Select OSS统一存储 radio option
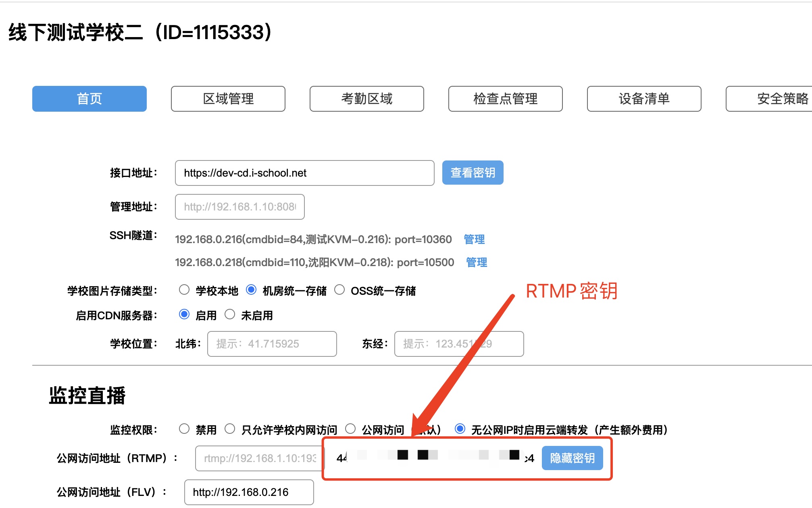Screen dimensions: 812x508 click(339, 290)
